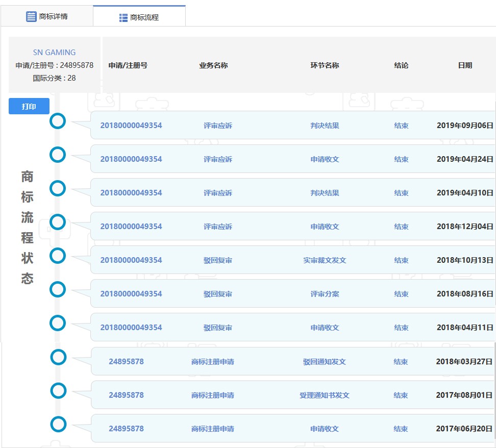496x448 pixels.
Task: Click the date 2019年09月06日
Action: coord(465,126)
